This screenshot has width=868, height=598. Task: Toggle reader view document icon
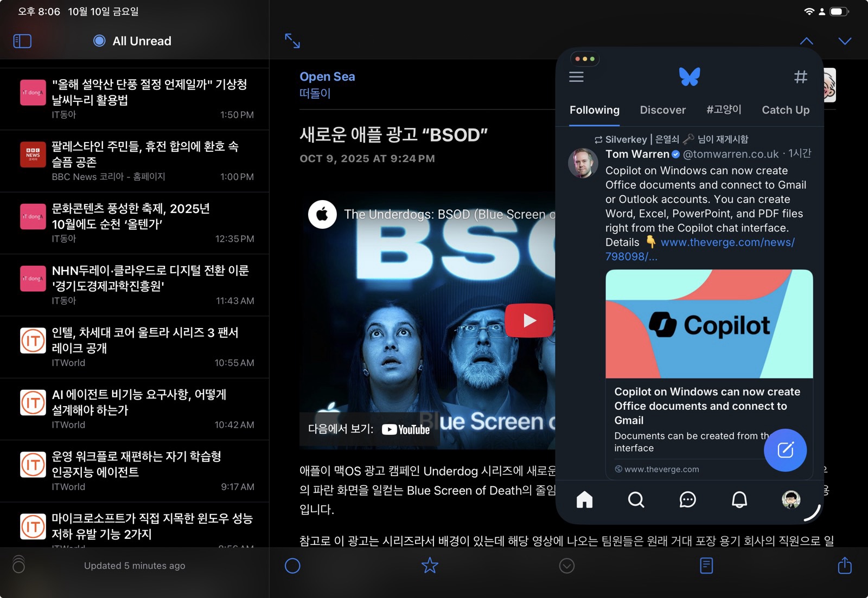coord(706,565)
